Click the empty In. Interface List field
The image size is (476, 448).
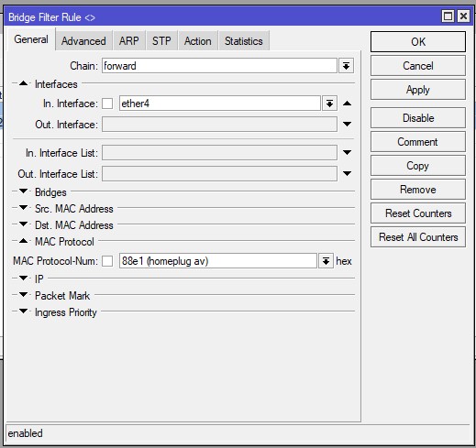click(219, 152)
